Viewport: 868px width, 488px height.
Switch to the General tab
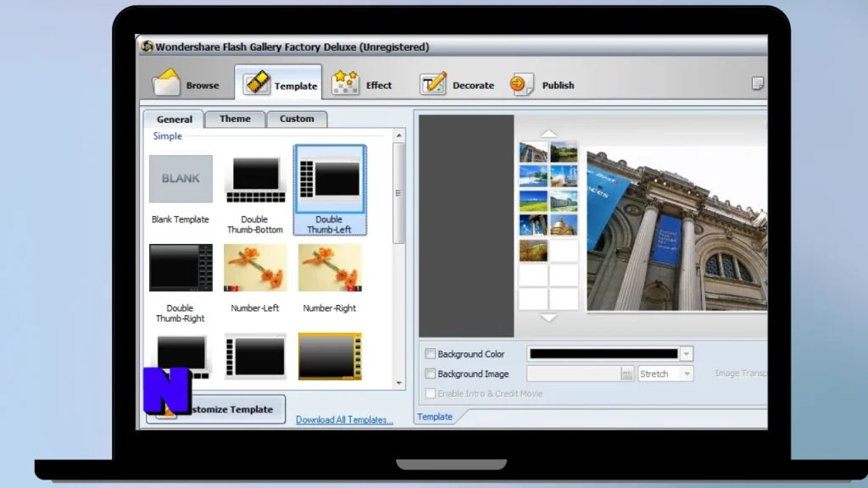pyautogui.click(x=174, y=119)
